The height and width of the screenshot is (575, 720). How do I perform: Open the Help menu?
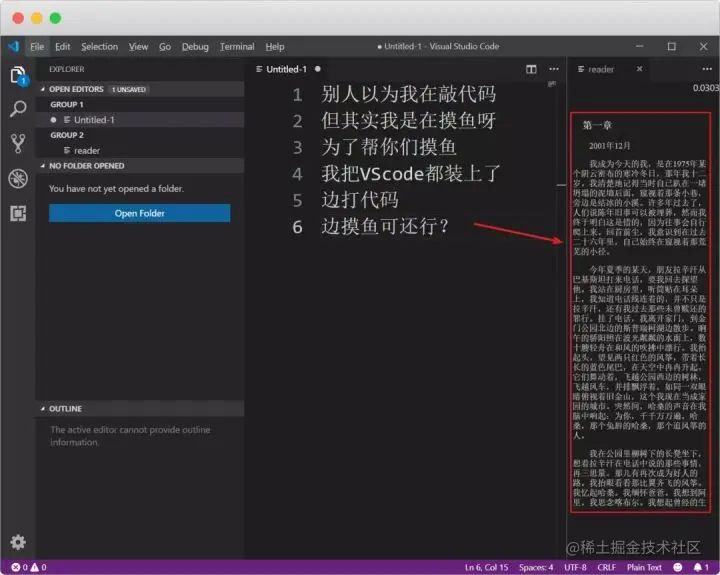point(275,47)
